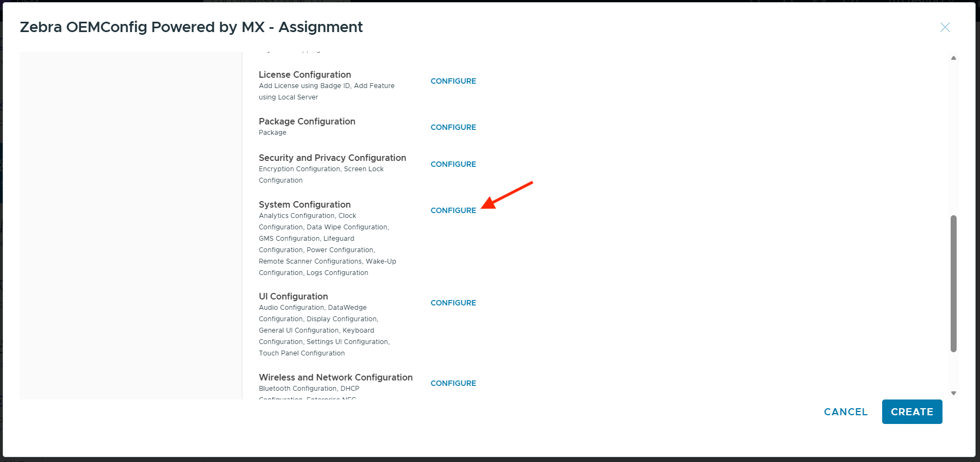Click the System Configuration heading
Viewport: 980px width, 462px height.
pyautogui.click(x=304, y=204)
